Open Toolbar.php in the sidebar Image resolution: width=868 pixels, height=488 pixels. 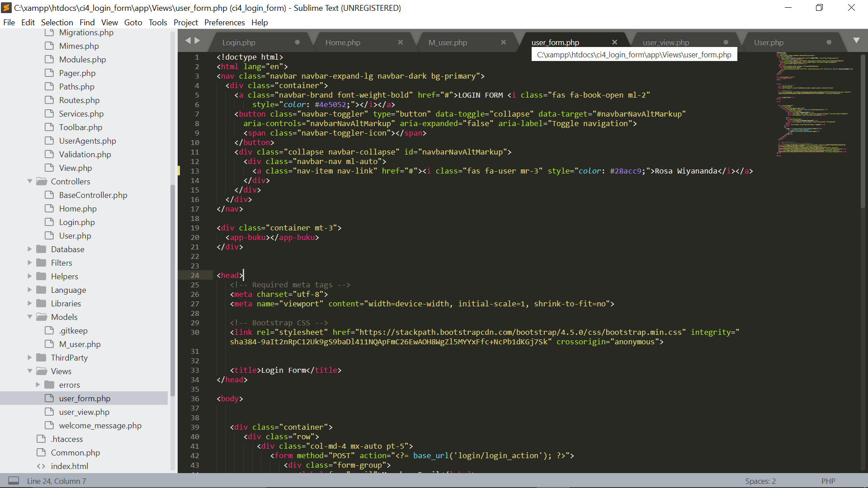(80, 127)
